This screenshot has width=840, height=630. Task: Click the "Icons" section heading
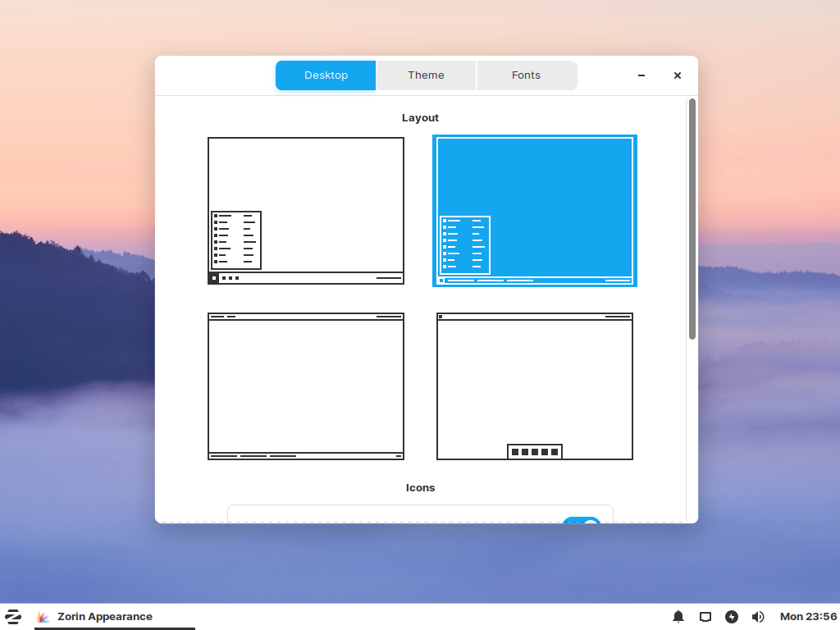click(420, 488)
